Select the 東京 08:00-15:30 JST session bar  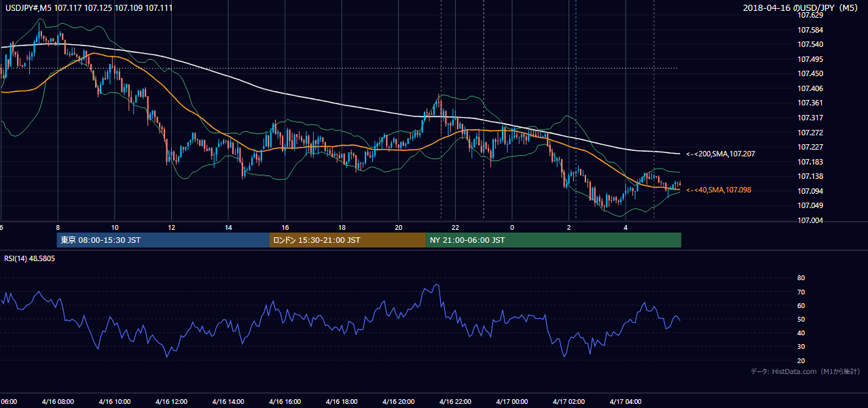[x=163, y=240]
